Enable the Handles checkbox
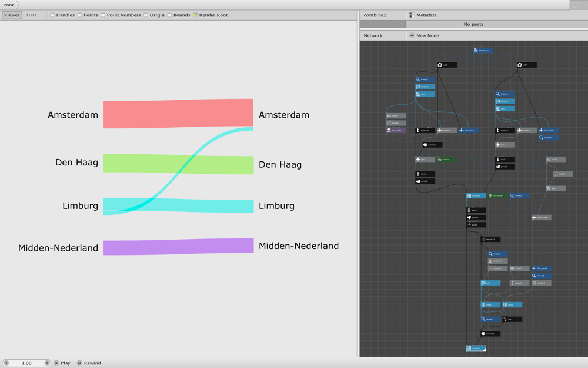The height and width of the screenshot is (368, 588). click(52, 15)
